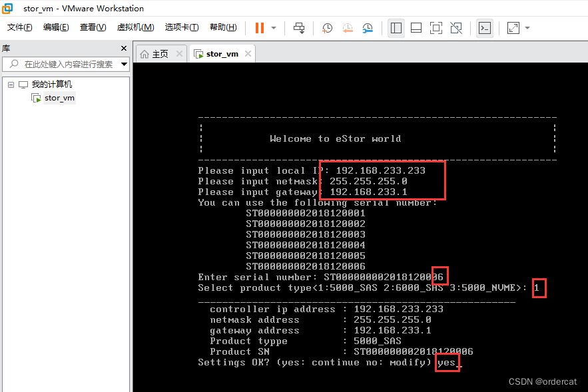Open the 文件(F) menu
The height and width of the screenshot is (392, 588).
(x=19, y=27)
